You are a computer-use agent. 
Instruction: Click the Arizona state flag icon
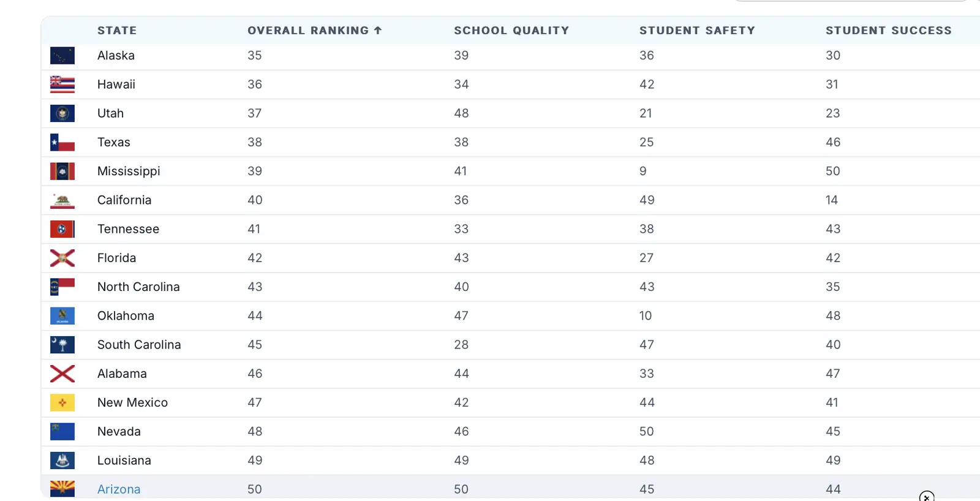[x=62, y=489]
